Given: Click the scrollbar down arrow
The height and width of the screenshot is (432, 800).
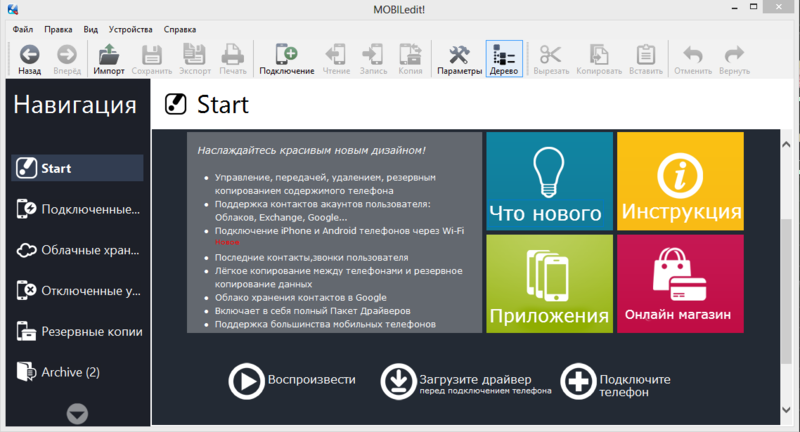Looking at the screenshot, I should tap(786, 410).
